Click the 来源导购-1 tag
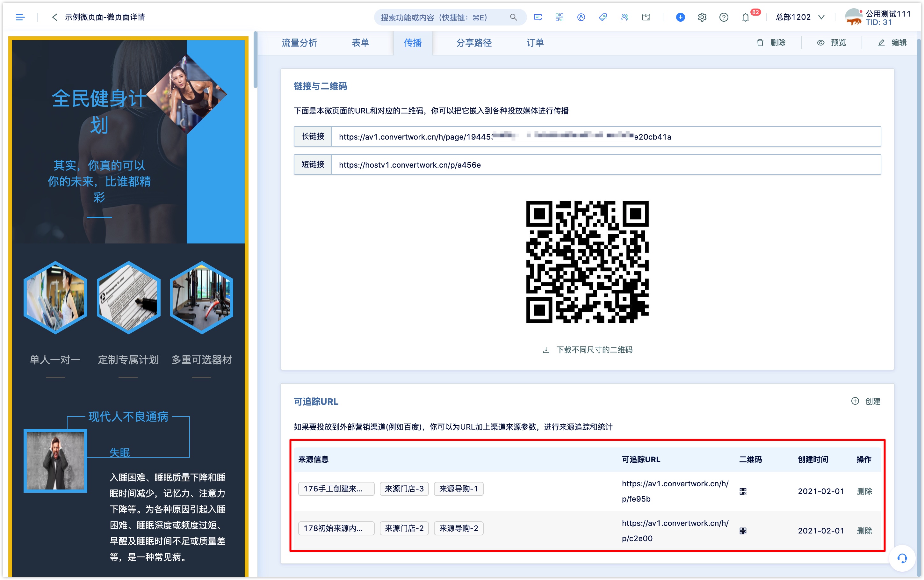 458,489
